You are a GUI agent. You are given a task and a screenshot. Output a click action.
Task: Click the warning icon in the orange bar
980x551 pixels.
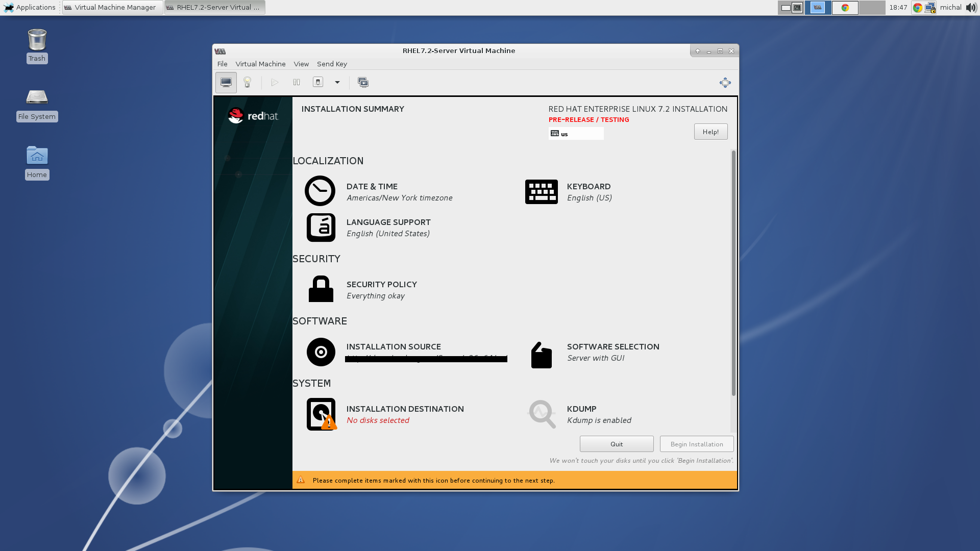301,480
